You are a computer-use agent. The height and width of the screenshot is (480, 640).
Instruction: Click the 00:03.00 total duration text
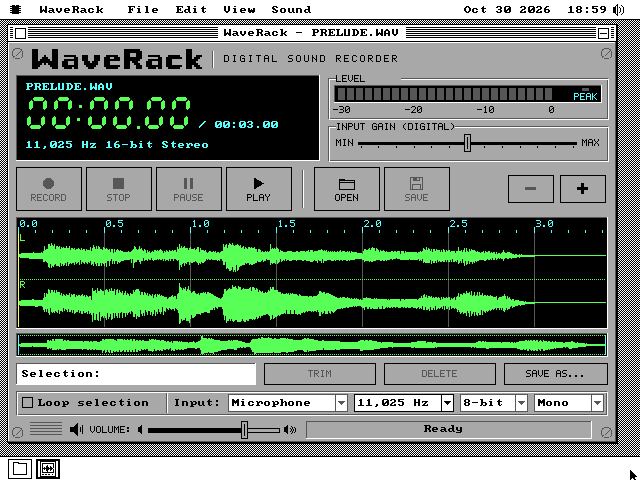click(247, 124)
